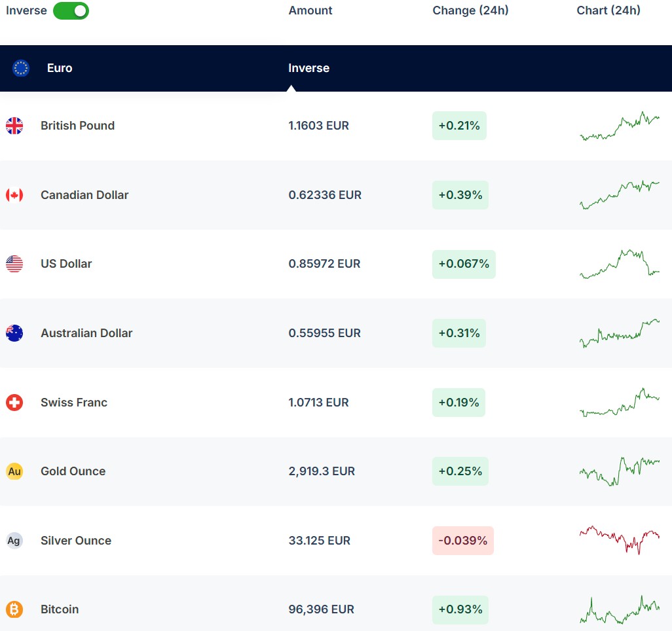The image size is (672, 631).
Task: Click the British Pound flag icon
Action: tap(14, 126)
